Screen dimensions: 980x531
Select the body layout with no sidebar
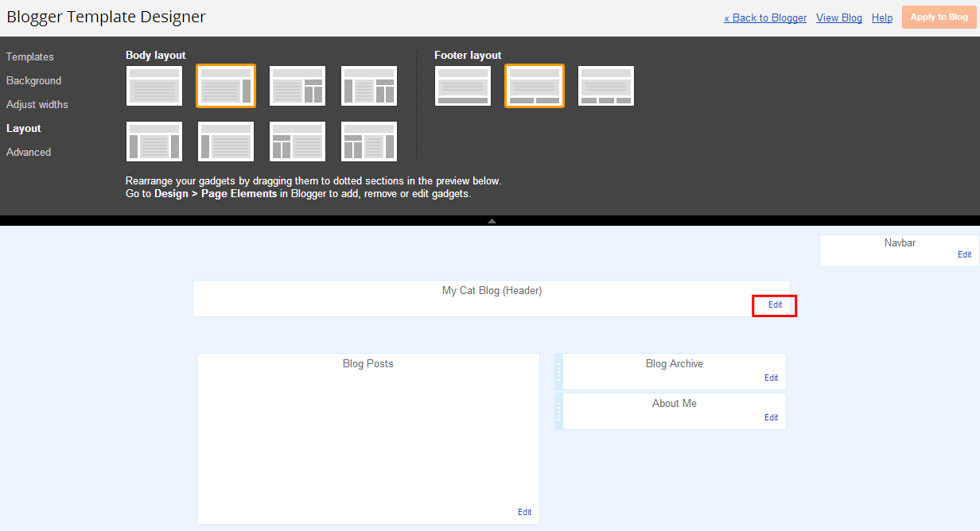tap(154, 86)
